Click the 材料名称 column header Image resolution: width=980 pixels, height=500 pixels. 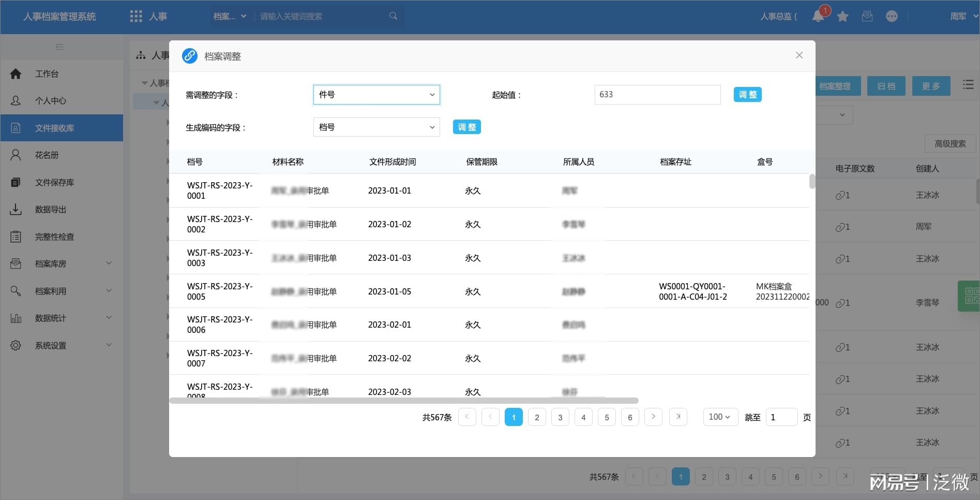[x=288, y=162]
